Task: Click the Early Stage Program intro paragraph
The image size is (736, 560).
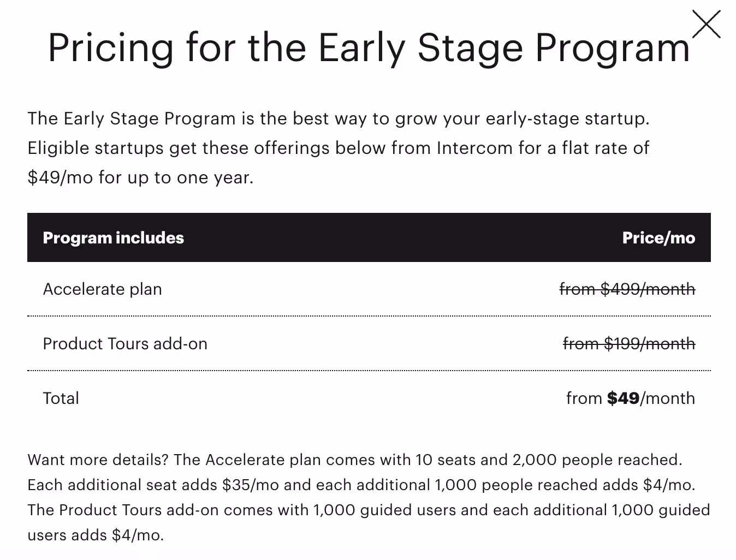Action: click(339, 148)
